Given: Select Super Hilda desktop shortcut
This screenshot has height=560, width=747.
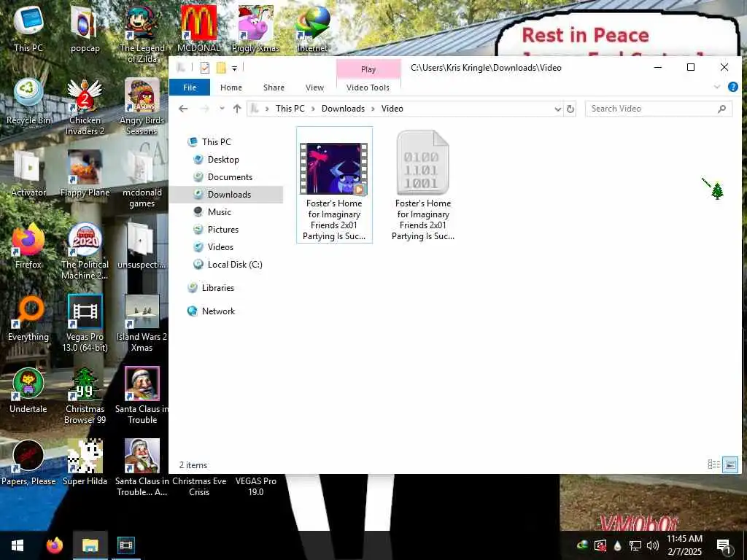Looking at the screenshot, I should click(x=85, y=463).
